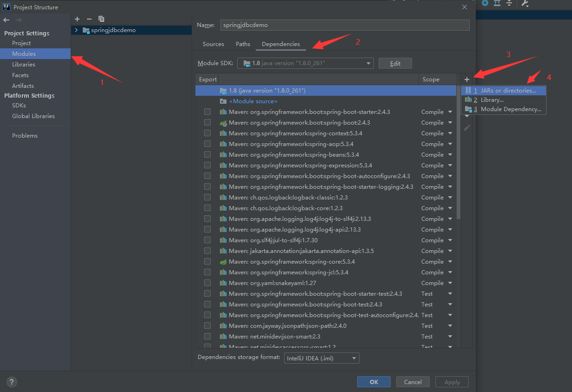Click the dependencies list vertical scrollbar
The width and height of the screenshot is (572, 392).
coord(459,152)
